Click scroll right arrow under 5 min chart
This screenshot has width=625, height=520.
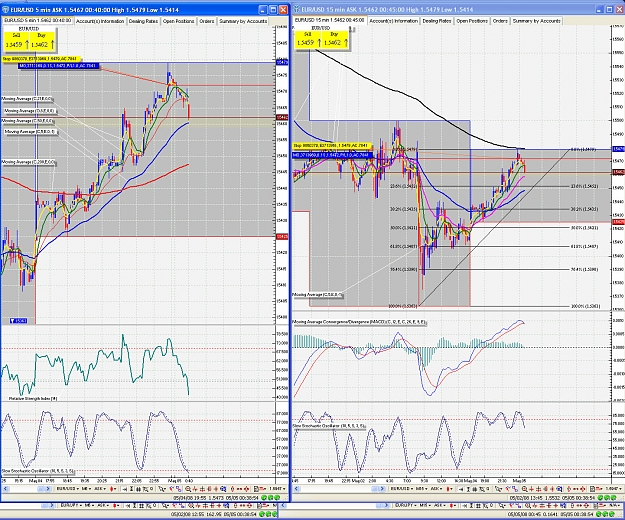[48, 489]
